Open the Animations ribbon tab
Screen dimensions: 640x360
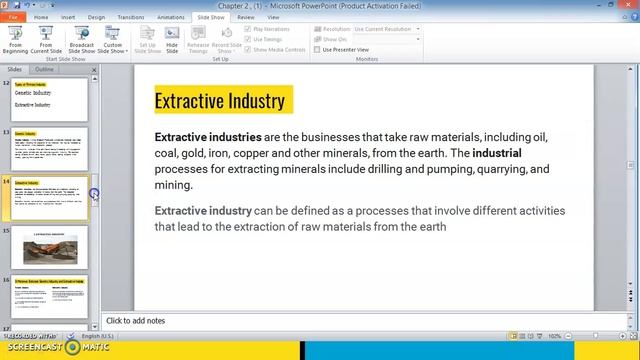[x=171, y=17]
